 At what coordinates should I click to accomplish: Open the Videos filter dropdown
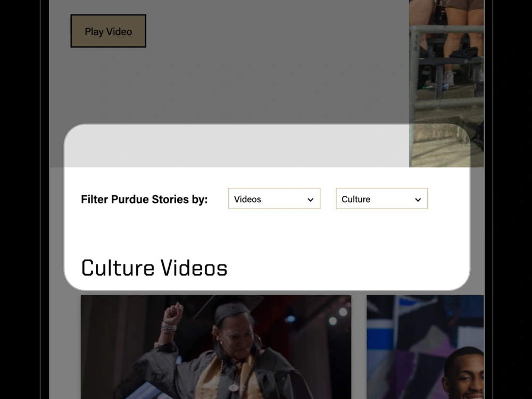[x=274, y=198]
